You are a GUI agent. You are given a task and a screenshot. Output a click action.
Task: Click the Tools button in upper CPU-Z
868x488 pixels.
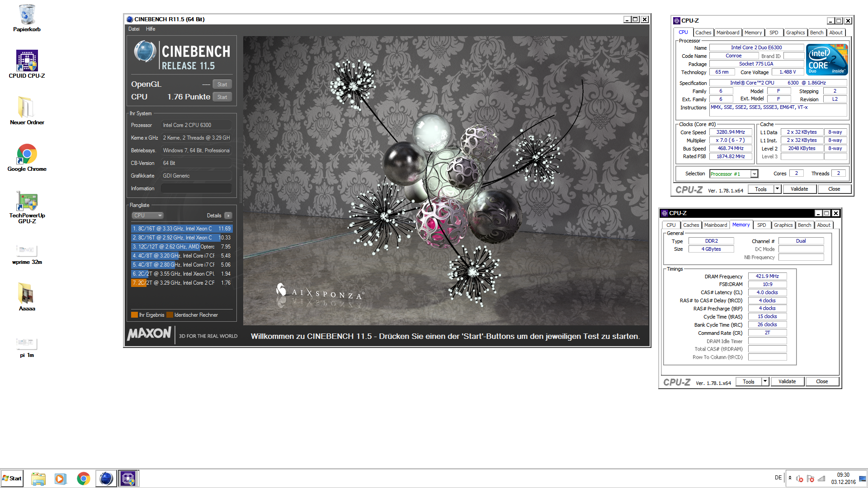point(761,189)
